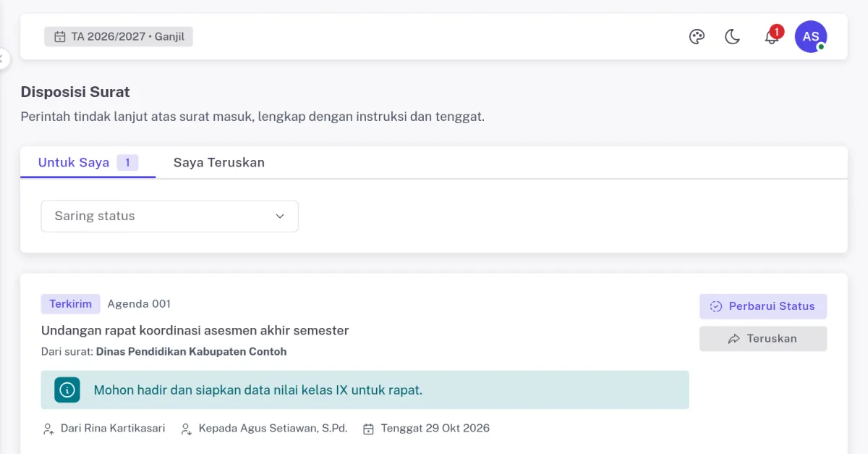Image resolution: width=868 pixels, height=454 pixels.
Task: Open the AS user avatar menu
Action: (x=811, y=36)
